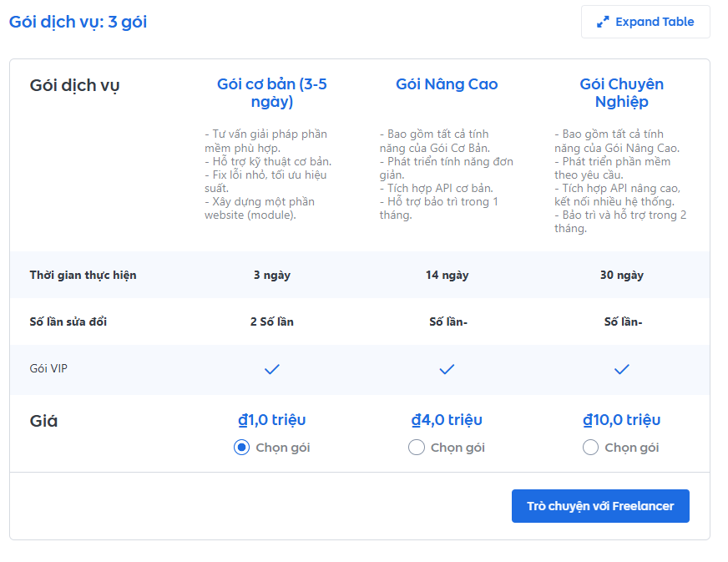Click the ₫1,0 triệu price link
Viewport: 728px width, 562px height.
271,420
